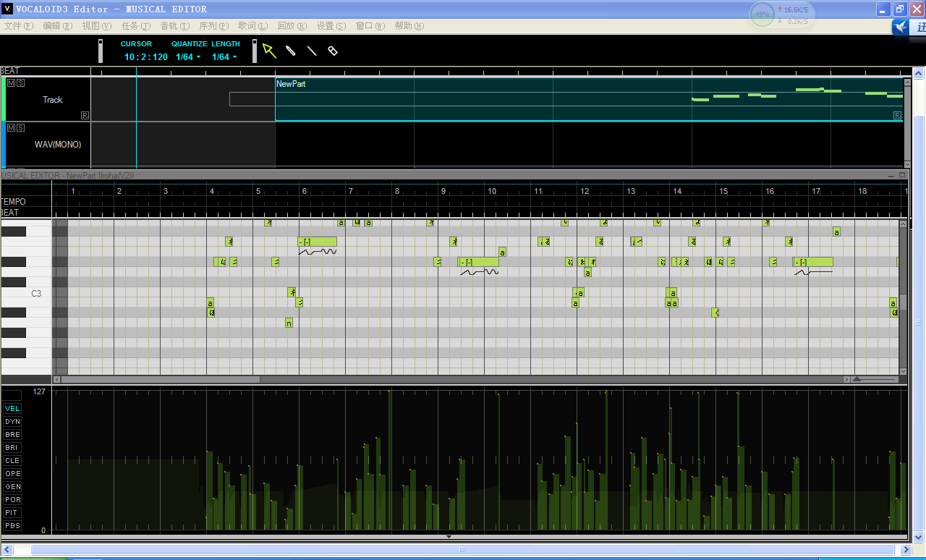926x560 pixels.
Task: Show the CLE clearness parameter
Action: pyautogui.click(x=12, y=461)
